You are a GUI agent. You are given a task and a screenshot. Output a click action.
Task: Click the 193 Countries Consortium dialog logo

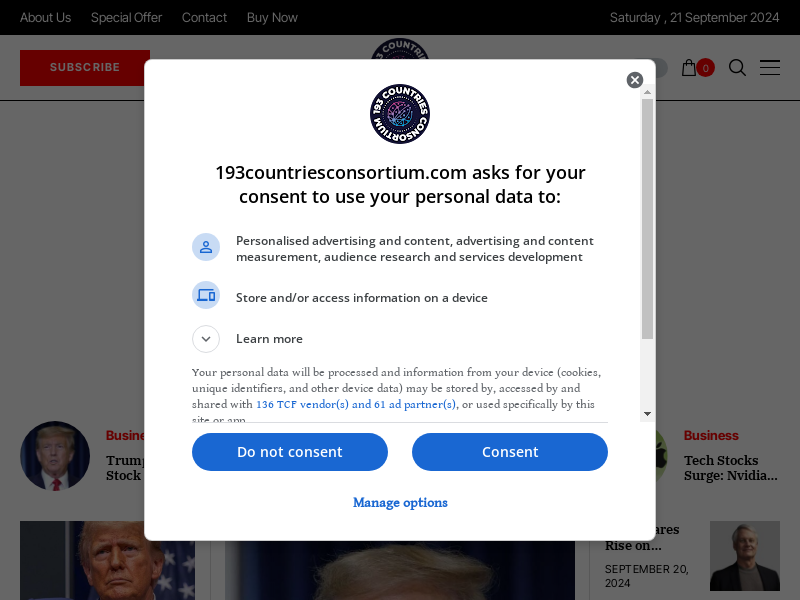click(400, 114)
